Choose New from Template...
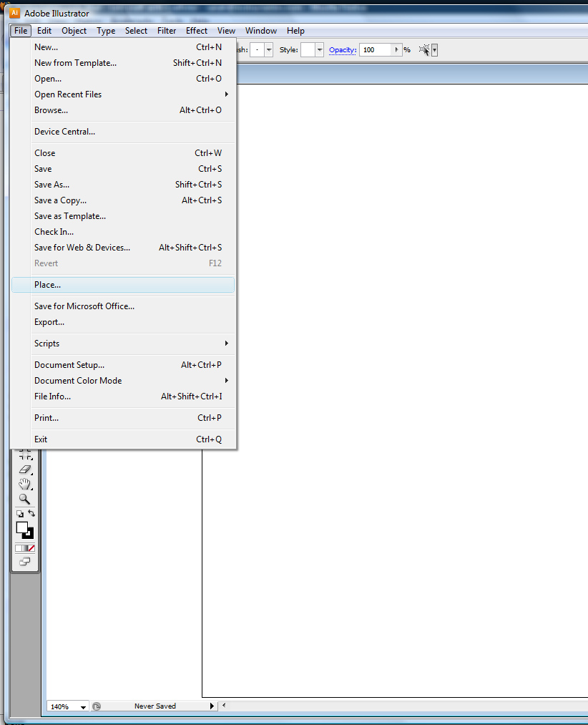 click(x=123, y=63)
